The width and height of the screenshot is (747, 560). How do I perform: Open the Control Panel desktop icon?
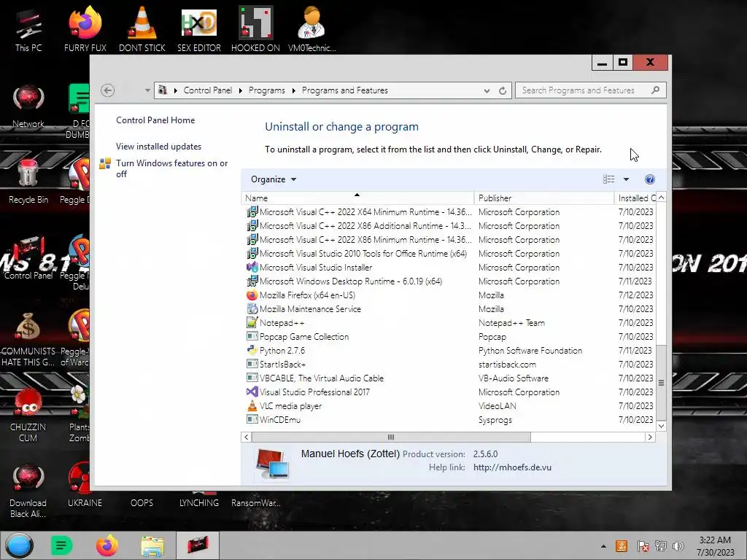pos(28,257)
